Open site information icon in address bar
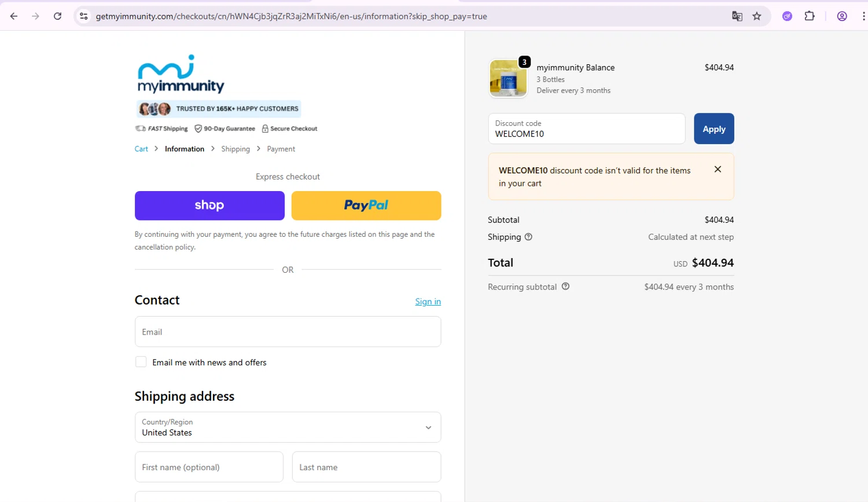 pos(84,16)
